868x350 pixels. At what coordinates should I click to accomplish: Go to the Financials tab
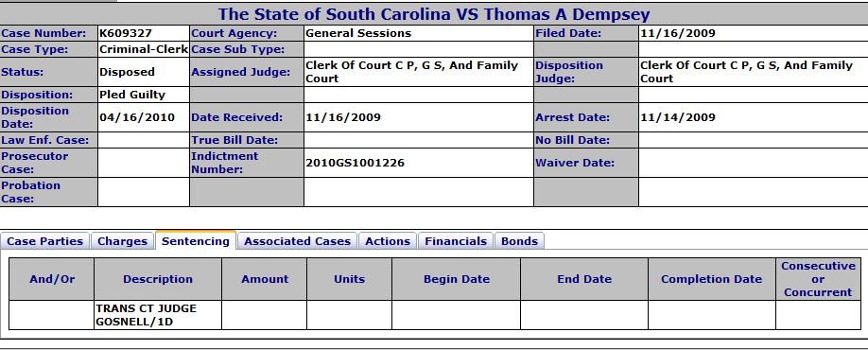pyautogui.click(x=456, y=241)
